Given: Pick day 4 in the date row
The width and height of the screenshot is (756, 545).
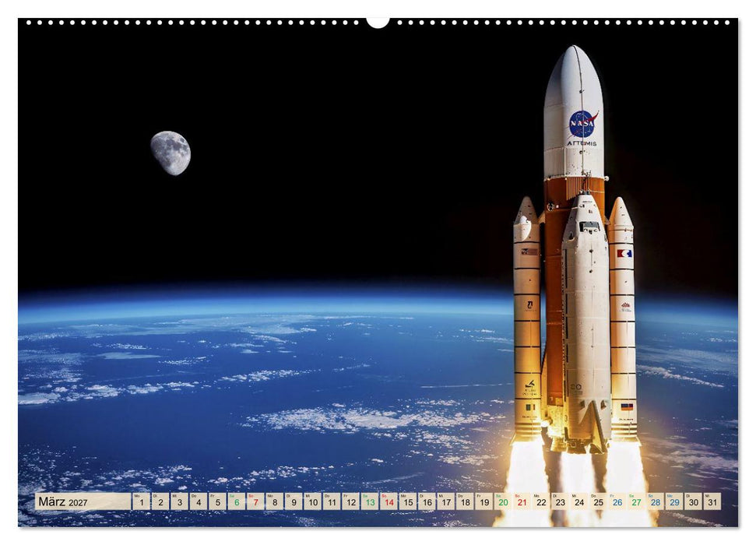Looking at the screenshot, I should (199, 501).
